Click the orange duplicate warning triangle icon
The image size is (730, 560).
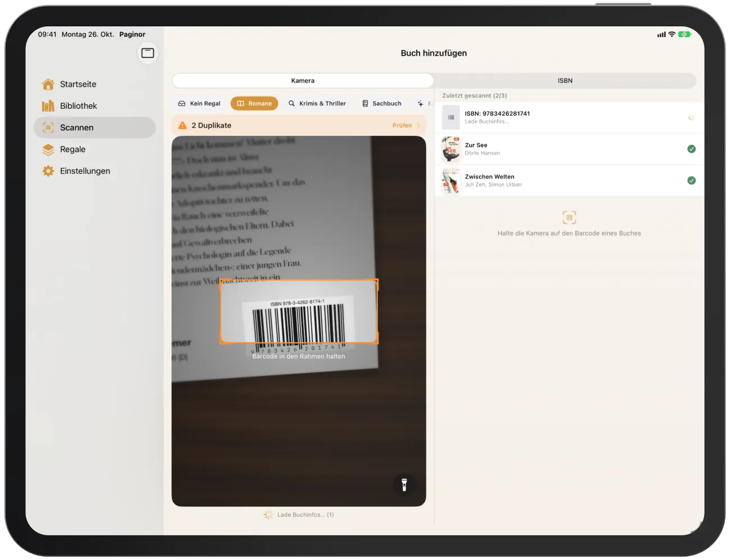coord(182,125)
